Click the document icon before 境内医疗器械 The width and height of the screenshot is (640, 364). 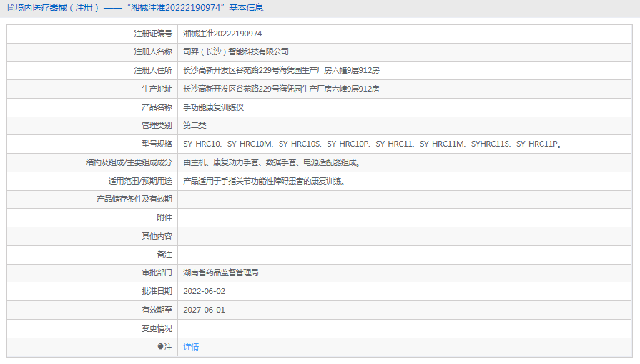(x=11, y=8)
